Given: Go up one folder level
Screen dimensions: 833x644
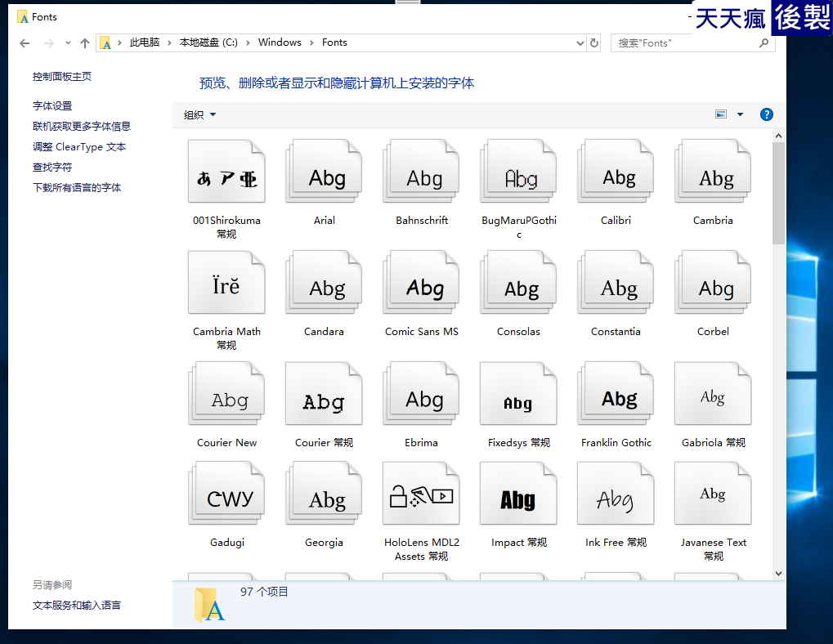Looking at the screenshot, I should (85, 43).
